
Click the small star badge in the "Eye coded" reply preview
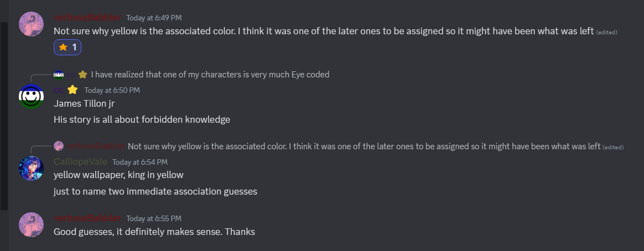83,74
